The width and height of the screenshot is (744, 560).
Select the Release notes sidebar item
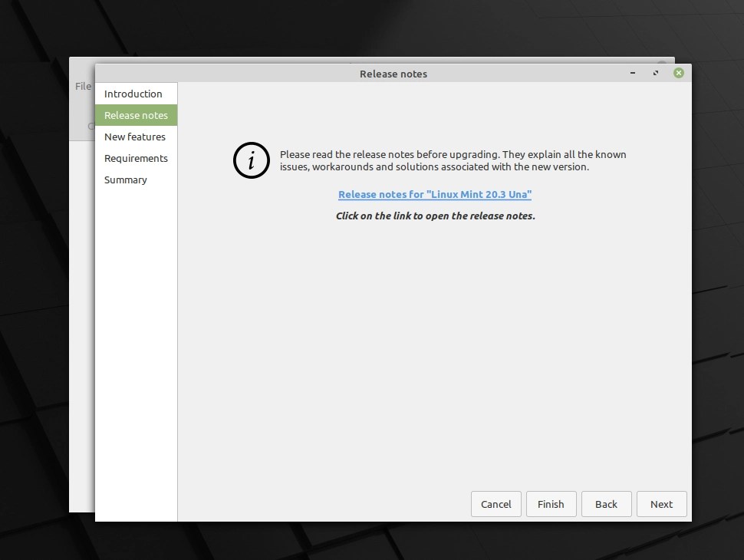tap(137, 115)
